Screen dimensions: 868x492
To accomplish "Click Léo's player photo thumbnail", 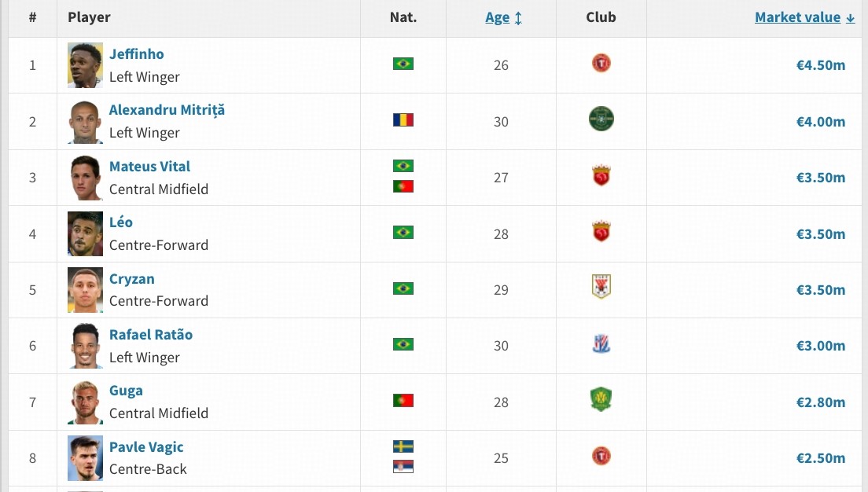I will click(x=85, y=233).
